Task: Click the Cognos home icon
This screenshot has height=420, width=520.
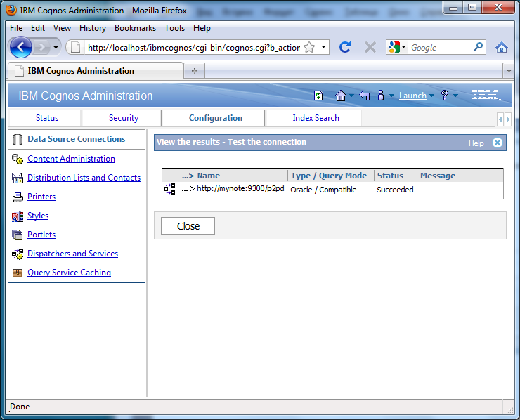Action: point(340,96)
